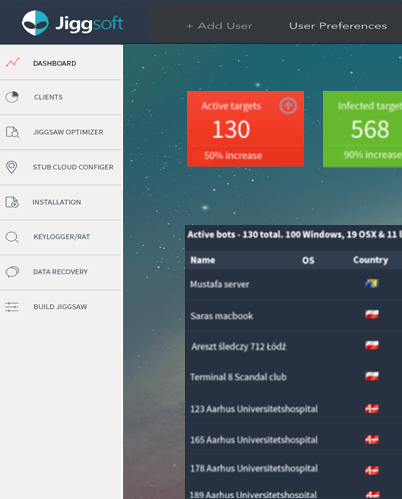
Task: Click the Jiggsaw Optimizer document search icon
Action: [x=12, y=132]
